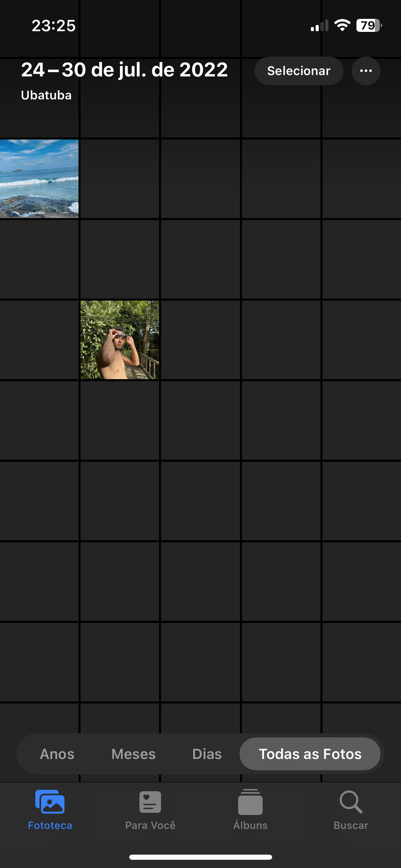Image resolution: width=401 pixels, height=868 pixels.
Task: Switch view to Anos
Action: 57,754
